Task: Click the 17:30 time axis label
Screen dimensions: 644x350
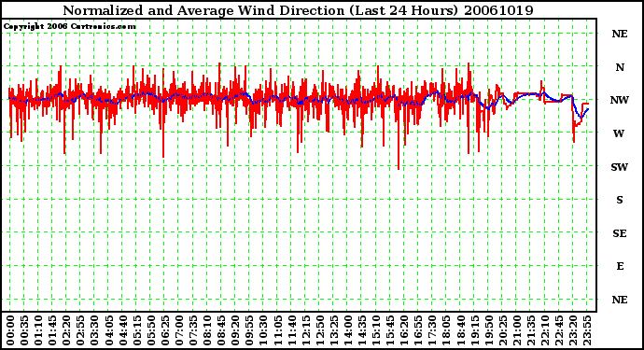Action: point(431,330)
